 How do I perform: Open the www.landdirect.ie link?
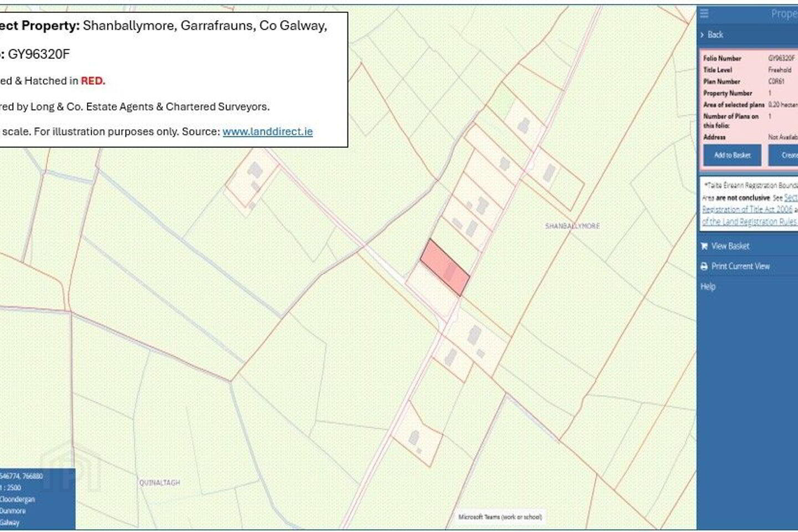point(268,132)
